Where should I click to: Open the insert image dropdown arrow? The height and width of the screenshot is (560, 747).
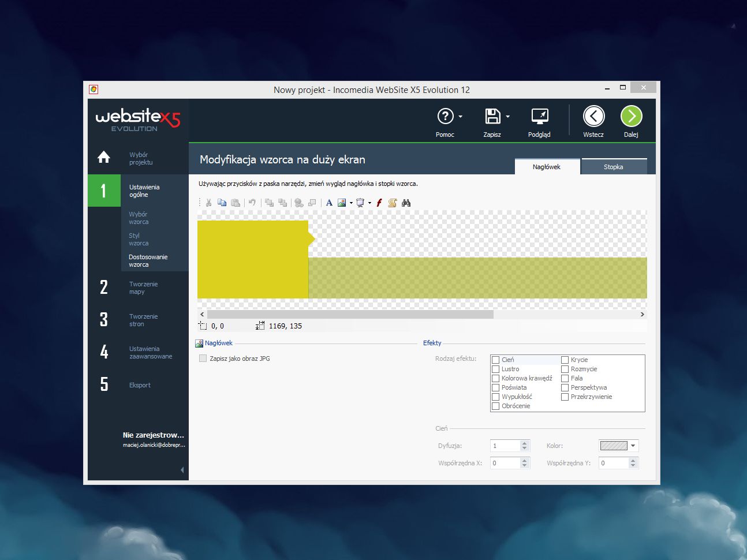pyautogui.click(x=351, y=203)
